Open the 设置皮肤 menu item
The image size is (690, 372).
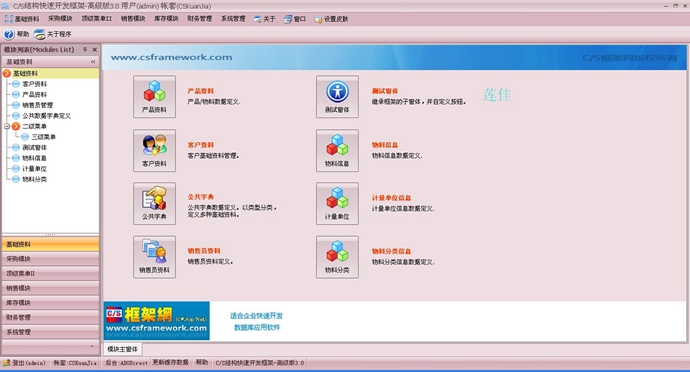pyautogui.click(x=331, y=19)
